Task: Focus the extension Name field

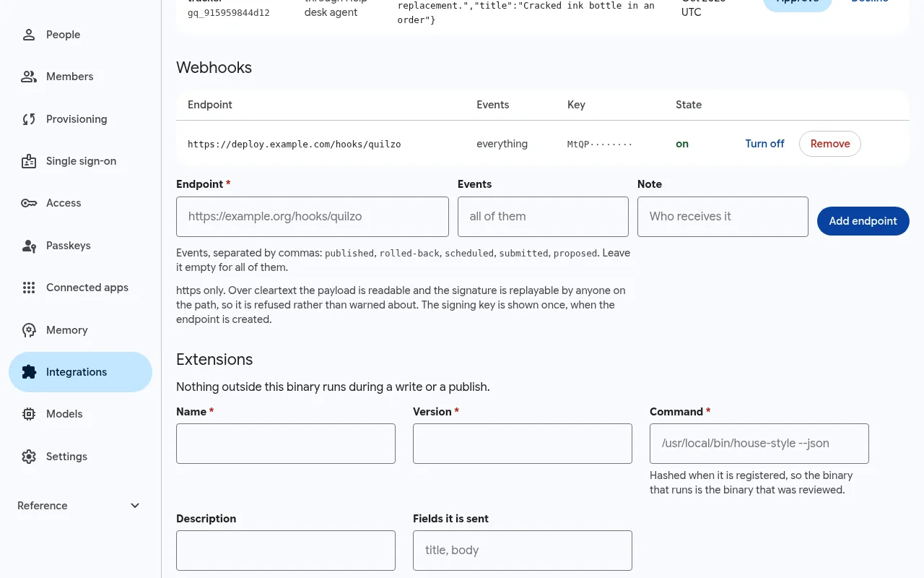Action: 286,444
